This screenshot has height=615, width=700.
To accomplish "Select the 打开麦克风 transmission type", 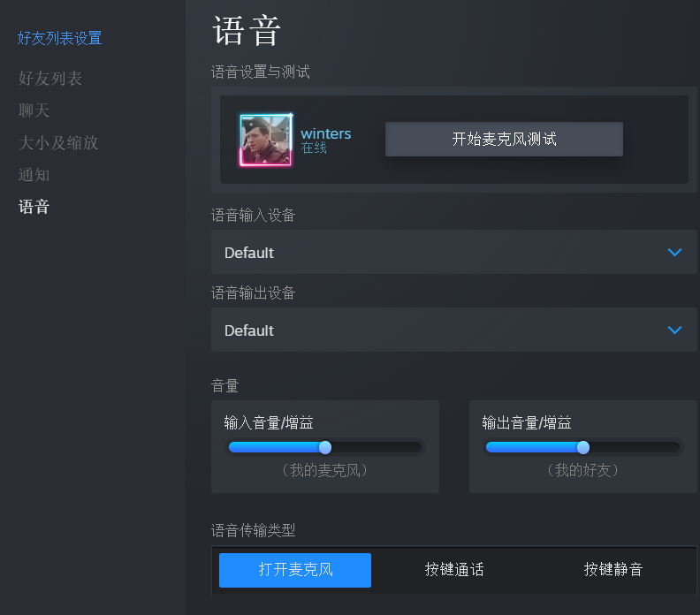I will click(295, 570).
